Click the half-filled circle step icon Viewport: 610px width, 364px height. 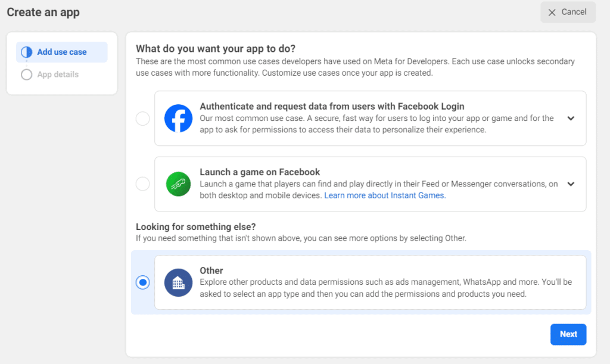click(26, 52)
